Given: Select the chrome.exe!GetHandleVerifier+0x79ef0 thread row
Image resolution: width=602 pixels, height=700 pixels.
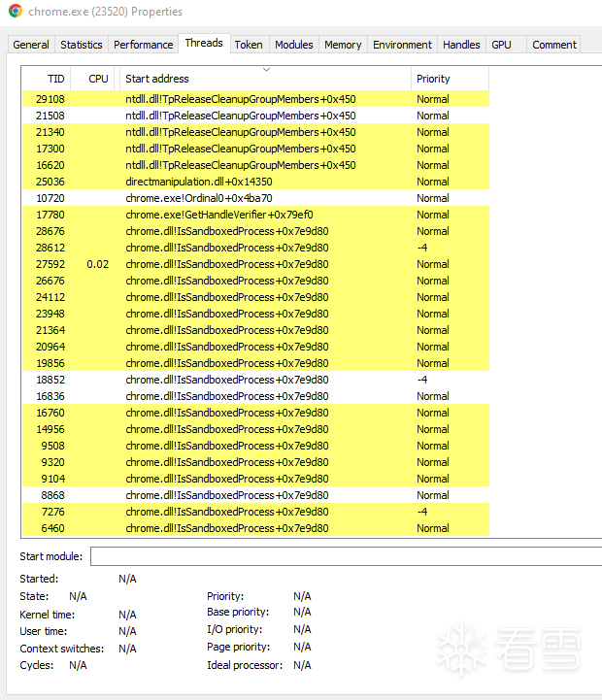Looking at the screenshot, I should pyautogui.click(x=256, y=215).
